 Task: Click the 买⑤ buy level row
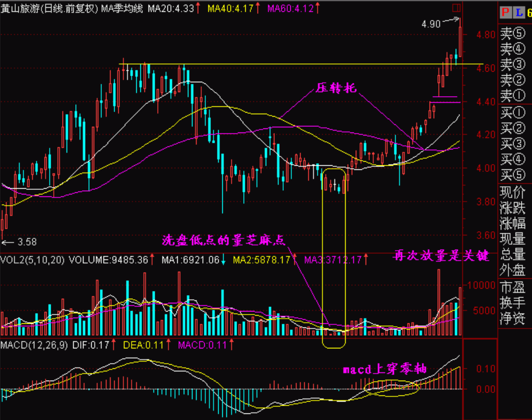513,175
